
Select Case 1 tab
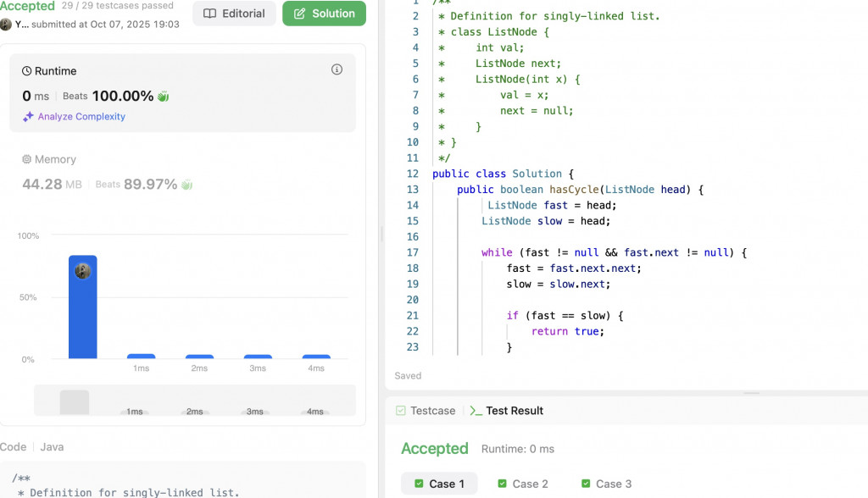click(439, 484)
